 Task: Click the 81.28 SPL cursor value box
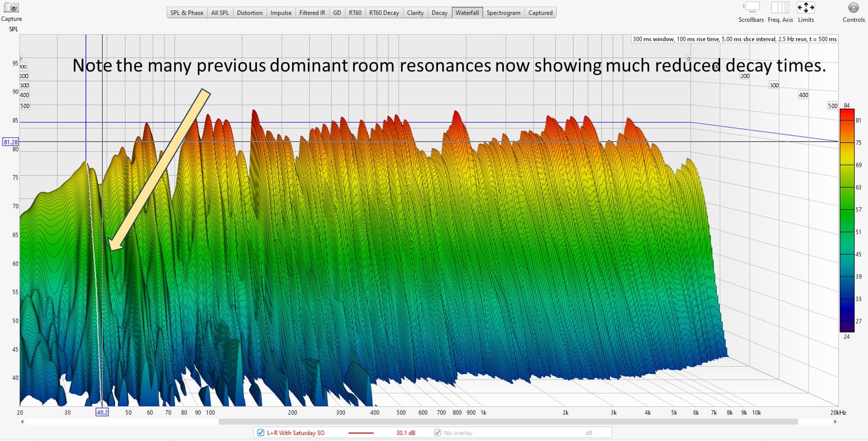pyautogui.click(x=11, y=142)
